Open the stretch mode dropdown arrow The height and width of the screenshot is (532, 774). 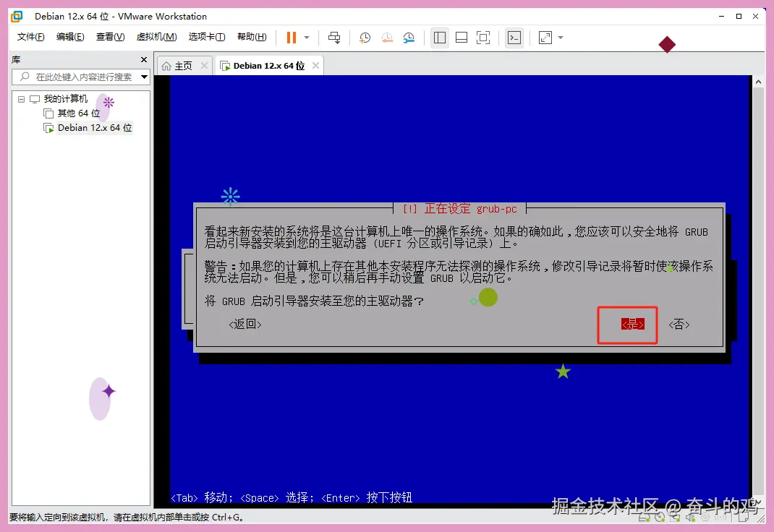point(561,38)
